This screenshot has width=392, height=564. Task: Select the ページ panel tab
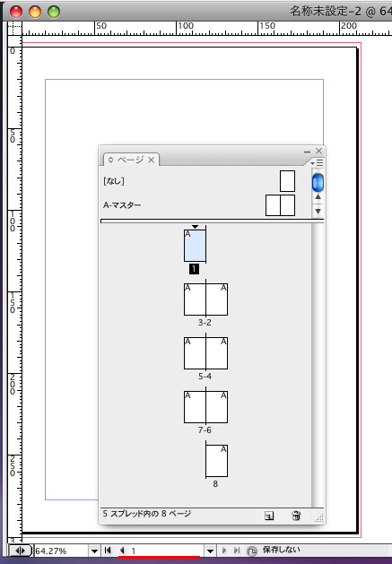pyautogui.click(x=131, y=160)
